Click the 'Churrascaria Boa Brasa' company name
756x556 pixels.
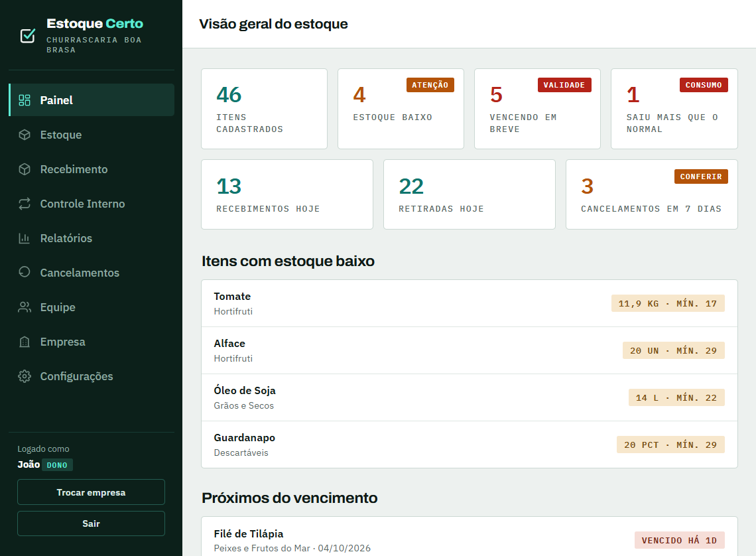coord(94,45)
